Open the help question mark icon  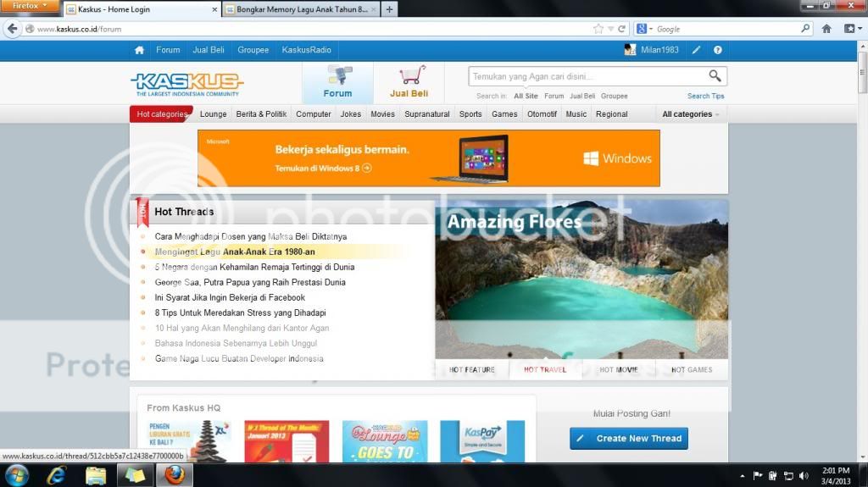click(x=717, y=50)
